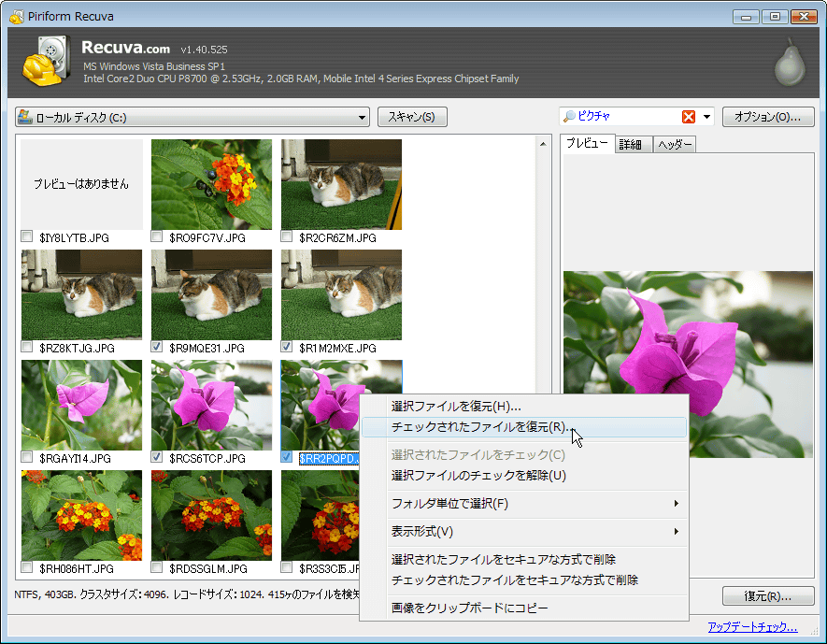The height and width of the screenshot is (644, 827).
Task: Choose チェックされたファイルをセキュアな方式で削除
Action: [x=524, y=580]
